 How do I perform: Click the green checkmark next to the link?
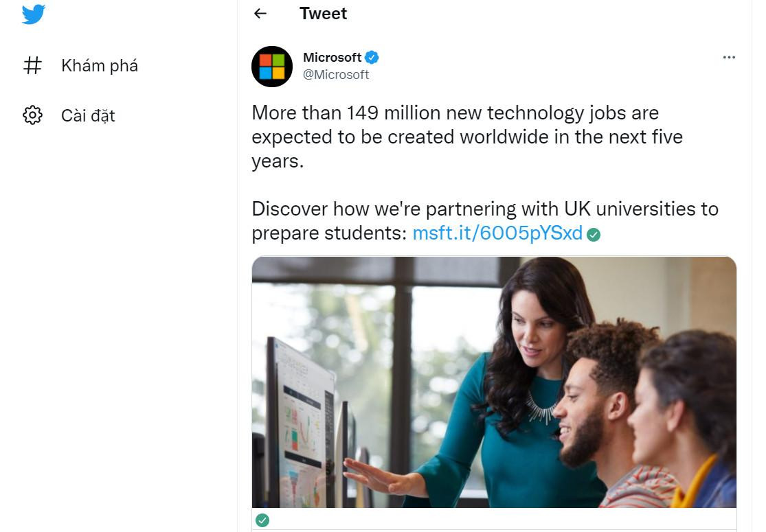coord(594,233)
